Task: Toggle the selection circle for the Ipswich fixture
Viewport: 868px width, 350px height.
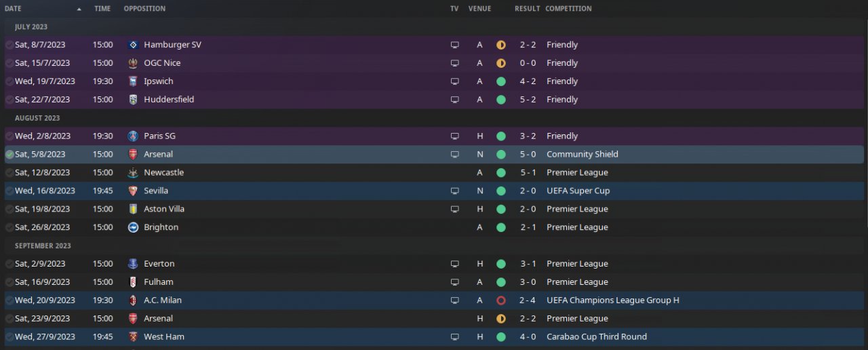Action: (9, 81)
